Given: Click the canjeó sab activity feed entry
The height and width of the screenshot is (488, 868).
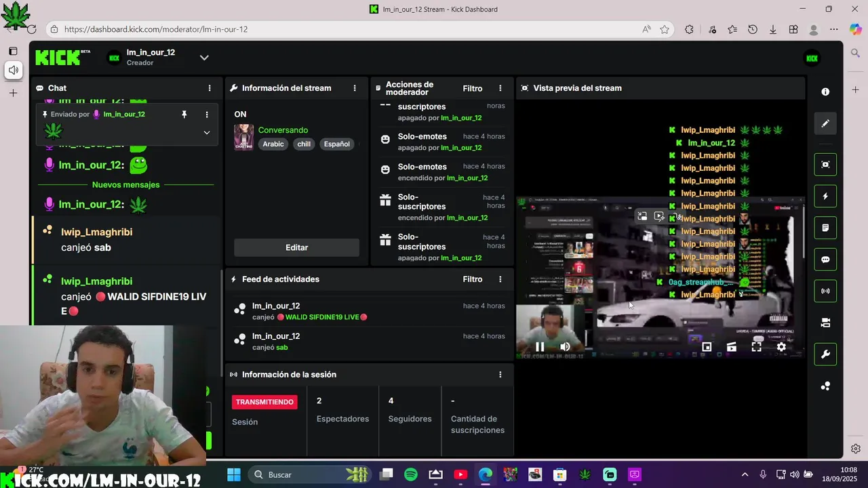Looking at the screenshot, I should pyautogui.click(x=368, y=341).
